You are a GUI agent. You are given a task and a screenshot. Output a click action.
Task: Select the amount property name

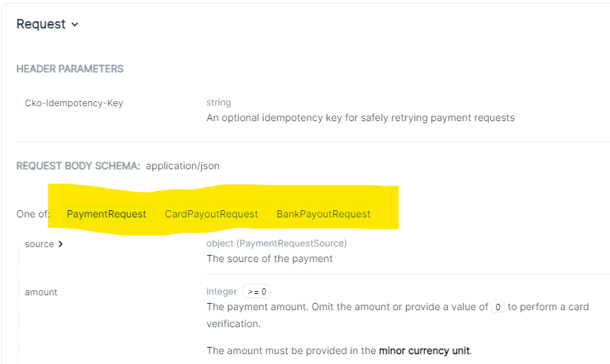[x=41, y=292]
